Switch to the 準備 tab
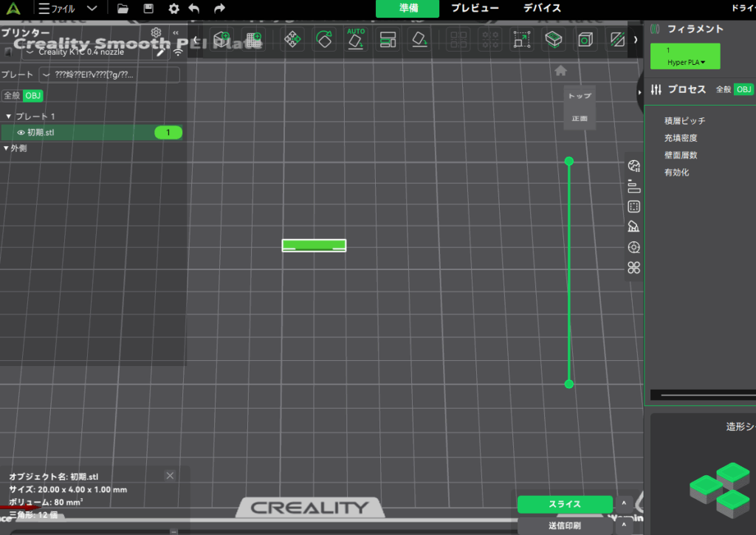 click(x=408, y=9)
